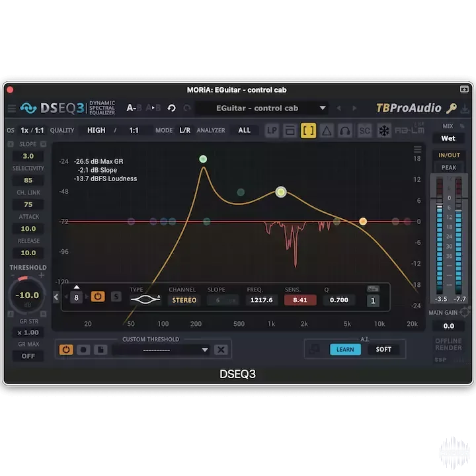Click the GR MAX OFF value
The image size is (476, 476).
click(28, 356)
